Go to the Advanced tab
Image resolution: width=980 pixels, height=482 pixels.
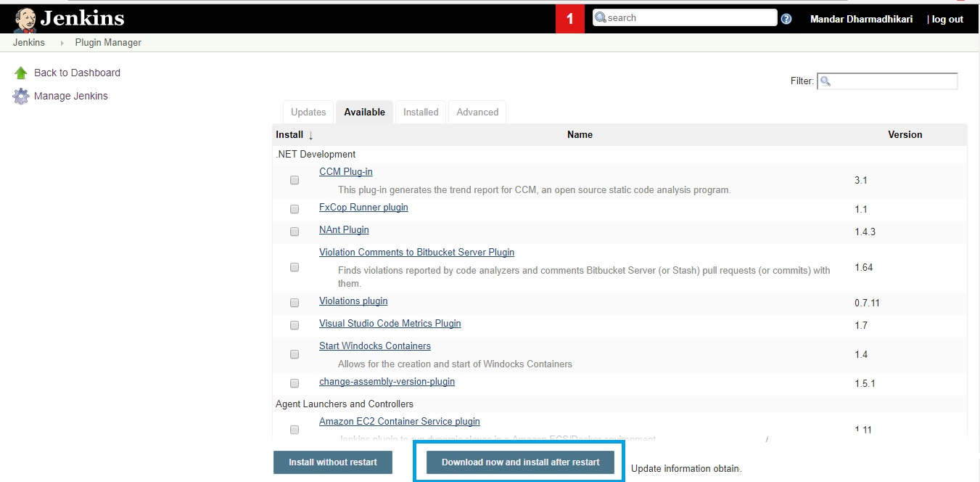point(477,112)
